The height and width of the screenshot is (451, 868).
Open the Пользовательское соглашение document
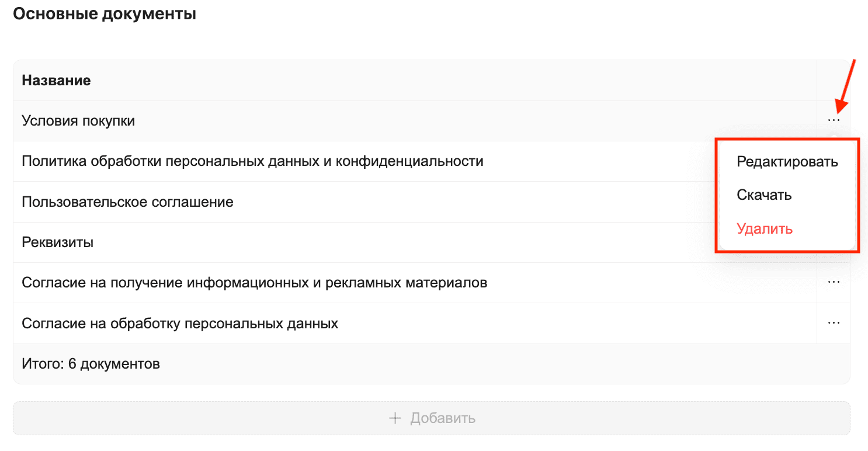coord(127,202)
